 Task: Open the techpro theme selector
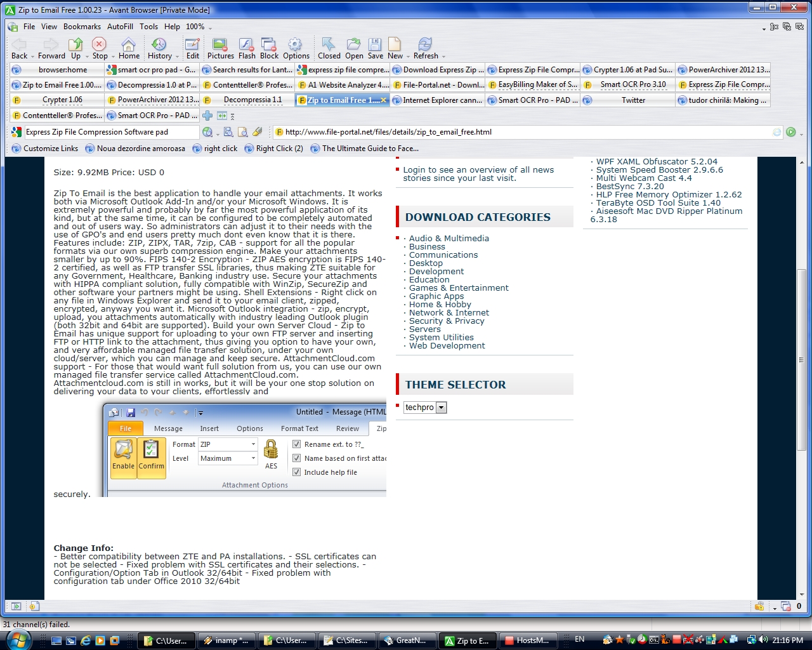click(x=425, y=408)
